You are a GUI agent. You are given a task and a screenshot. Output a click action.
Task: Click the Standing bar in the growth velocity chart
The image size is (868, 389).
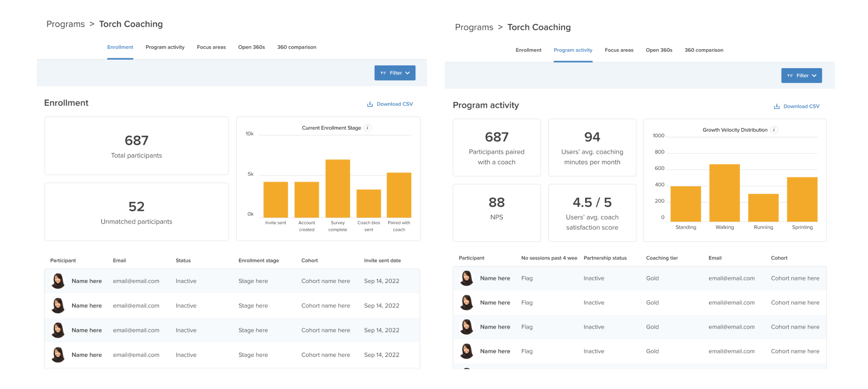[686, 204]
